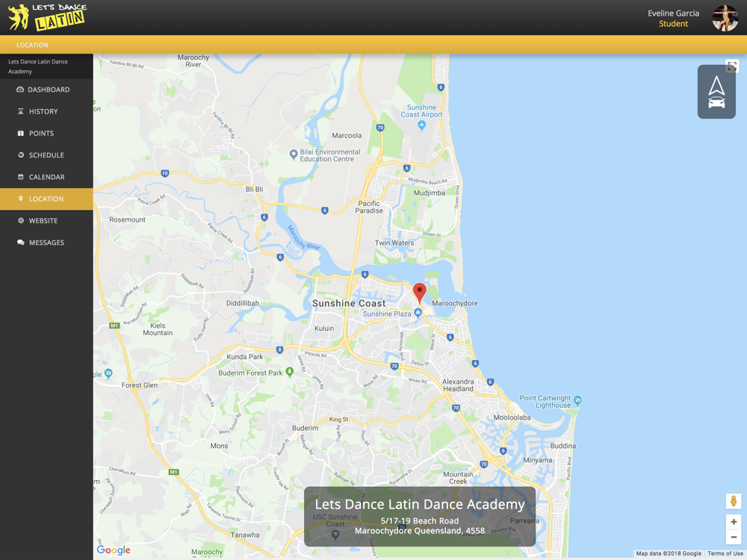
Task: Click the Points gift icon
Action: pyautogui.click(x=20, y=134)
